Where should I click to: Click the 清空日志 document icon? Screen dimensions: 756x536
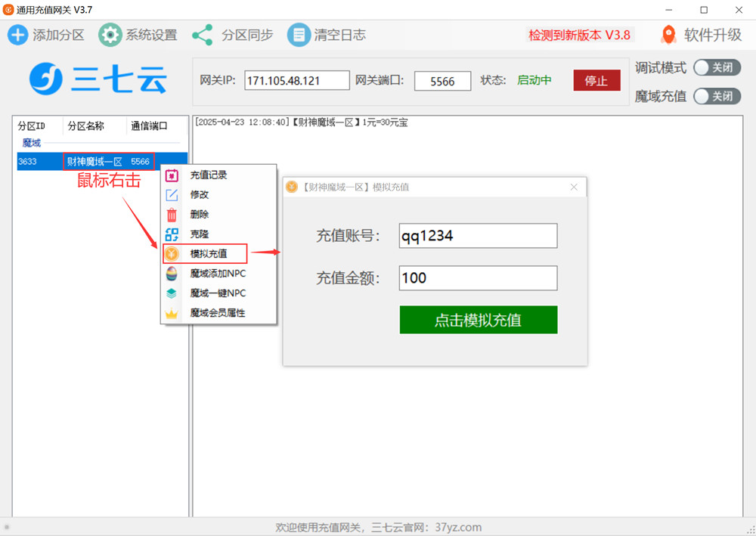tap(299, 35)
